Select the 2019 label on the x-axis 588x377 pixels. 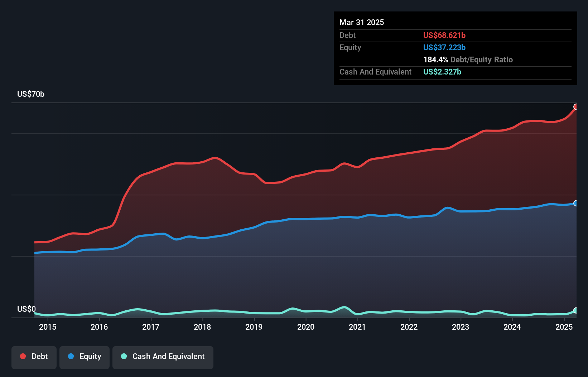pos(254,327)
